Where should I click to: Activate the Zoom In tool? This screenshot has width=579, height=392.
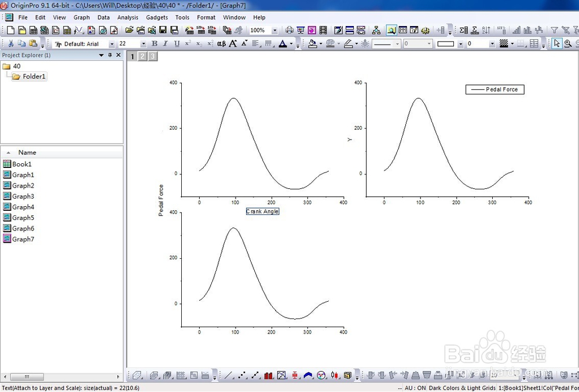pyautogui.click(x=568, y=43)
